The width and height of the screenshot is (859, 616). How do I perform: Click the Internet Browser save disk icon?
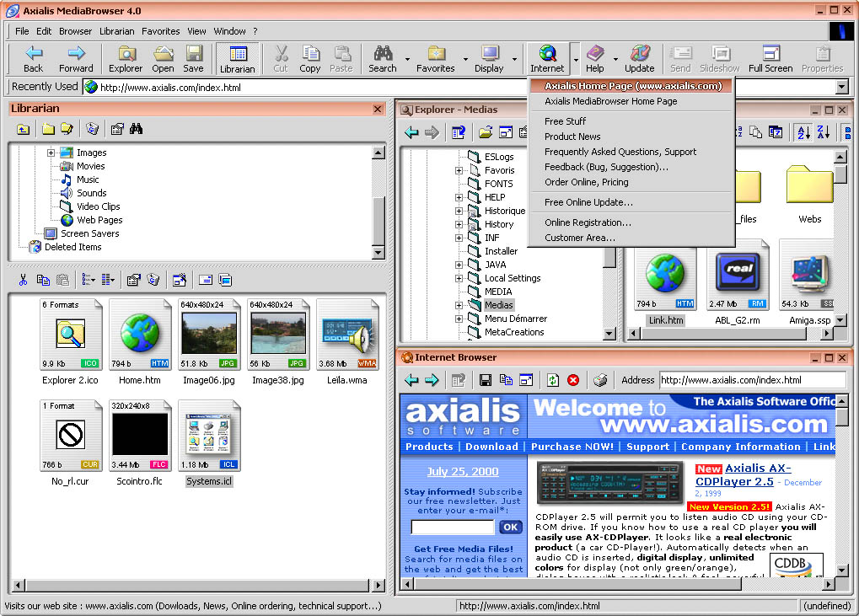click(486, 380)
